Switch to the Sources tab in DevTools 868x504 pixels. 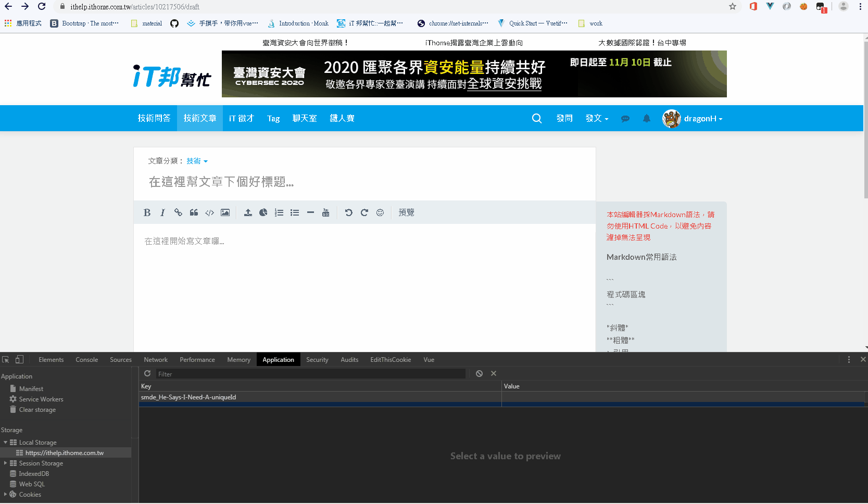click(121, 359)
